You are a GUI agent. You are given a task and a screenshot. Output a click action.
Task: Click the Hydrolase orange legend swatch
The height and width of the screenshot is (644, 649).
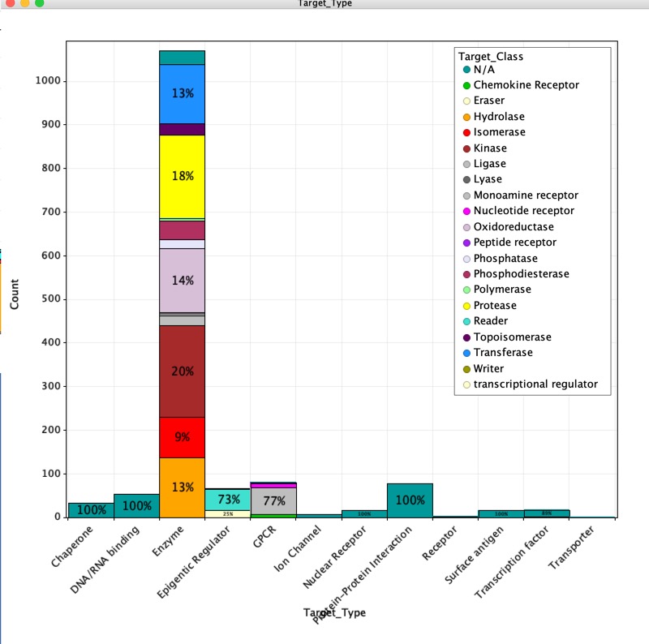tap(466, 117)
